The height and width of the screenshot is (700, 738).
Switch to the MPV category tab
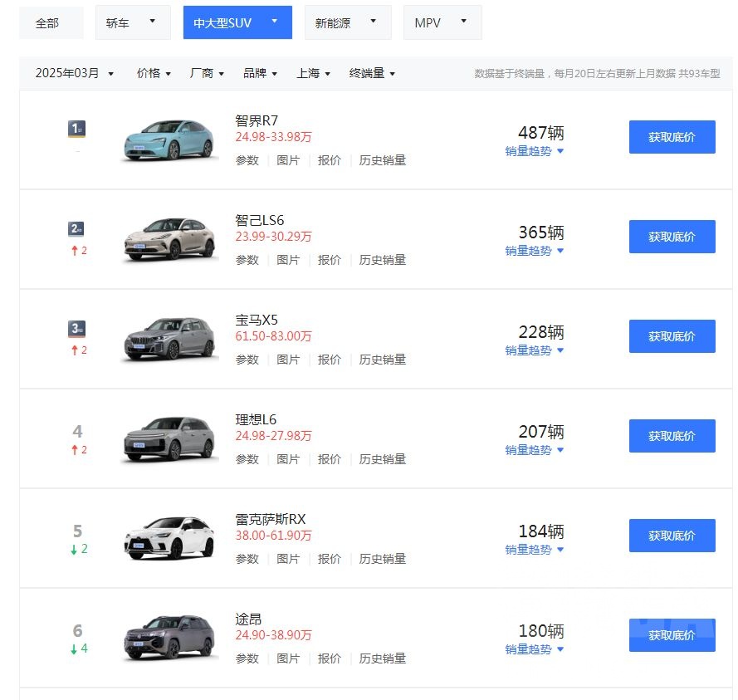(442, 23)
